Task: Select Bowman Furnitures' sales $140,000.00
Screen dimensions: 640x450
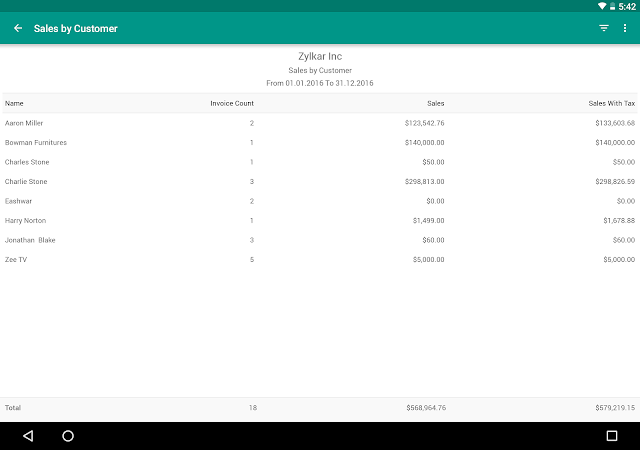Action: [x=424, y=143]
